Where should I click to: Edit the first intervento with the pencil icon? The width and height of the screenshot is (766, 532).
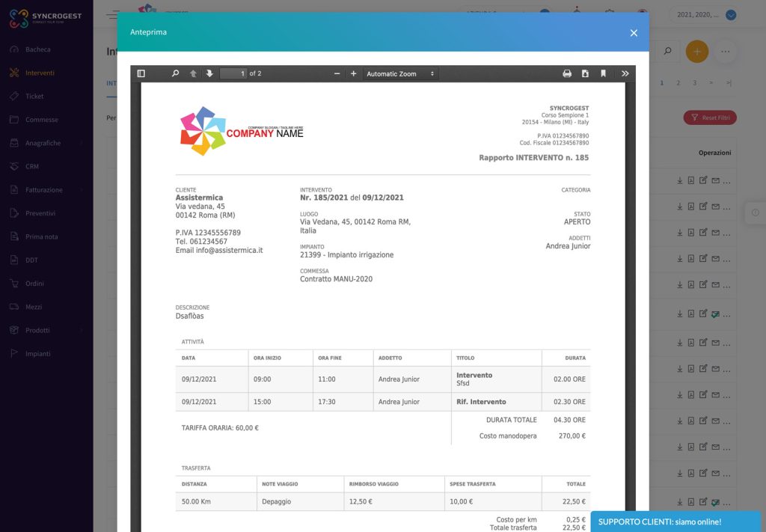(x=703, y=180)
